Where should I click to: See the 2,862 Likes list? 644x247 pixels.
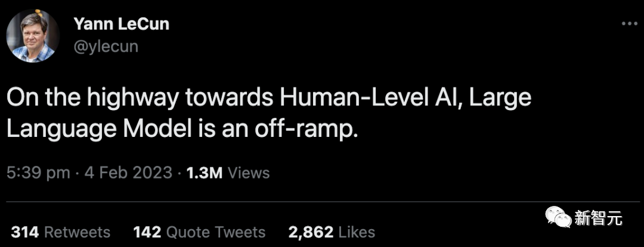point(332,232)
